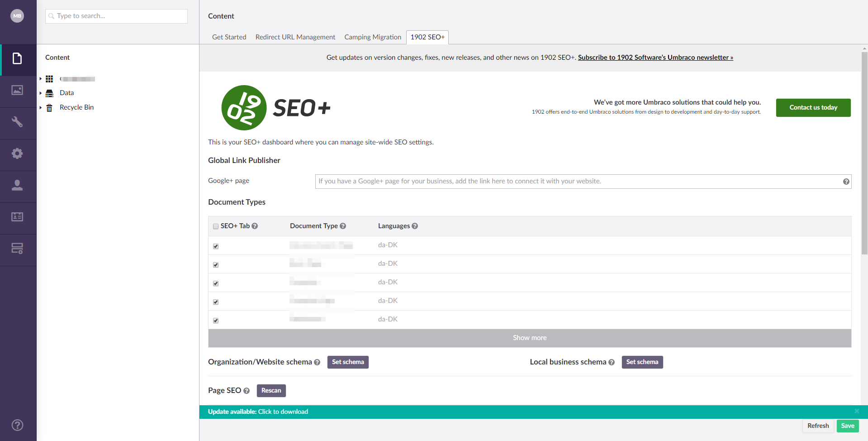Open the MB user avatar menu
The image size is (868, 441).
point(17,16)
